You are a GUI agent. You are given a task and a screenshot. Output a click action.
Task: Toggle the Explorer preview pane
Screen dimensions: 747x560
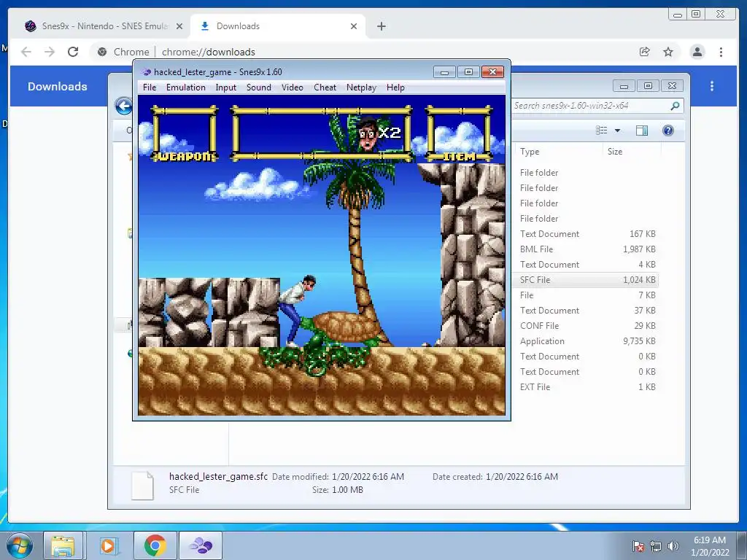tap(642, 131)
